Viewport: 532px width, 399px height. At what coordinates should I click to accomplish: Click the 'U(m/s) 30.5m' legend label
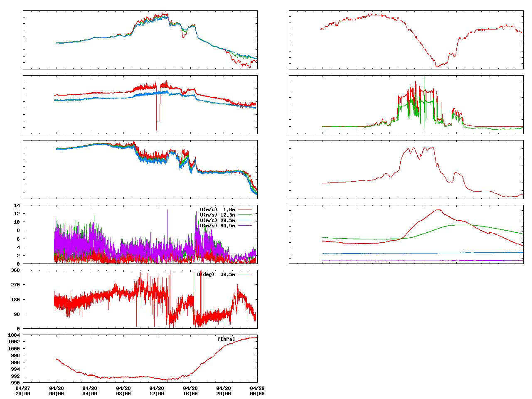pos(217,226)
